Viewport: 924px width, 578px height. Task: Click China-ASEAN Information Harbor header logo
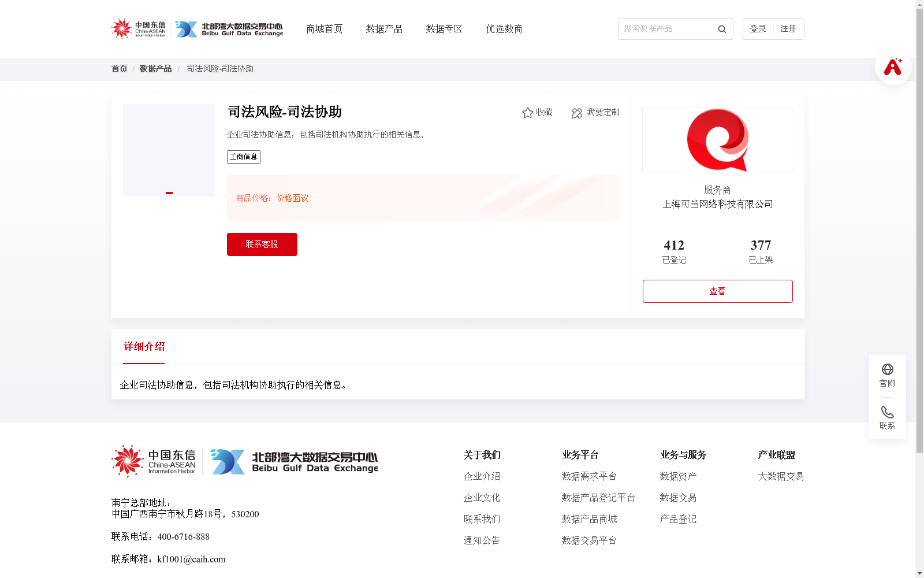pyautogui.click(x=139, y=28)
